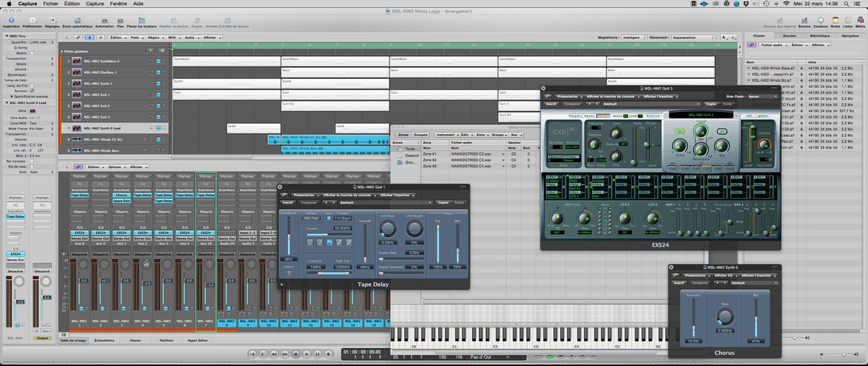
Task: Click Inactif in the Chorus window
Action: pos(679,283)
